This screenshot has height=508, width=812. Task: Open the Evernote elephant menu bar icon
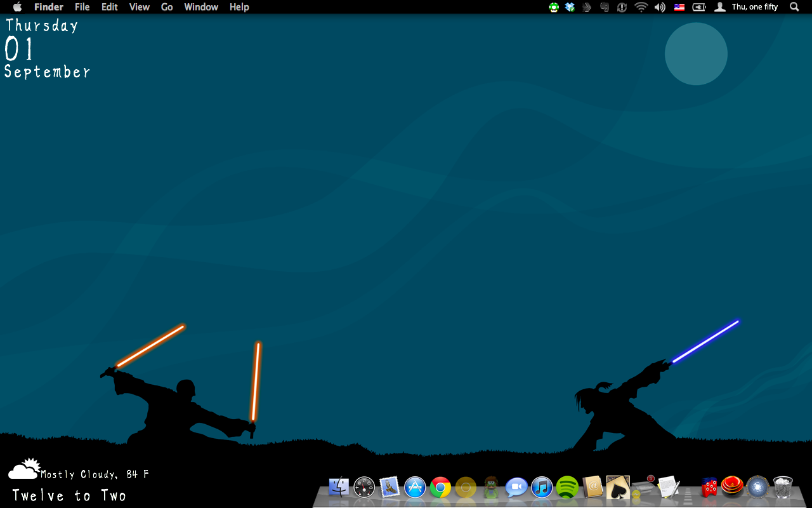pos(605,7)
